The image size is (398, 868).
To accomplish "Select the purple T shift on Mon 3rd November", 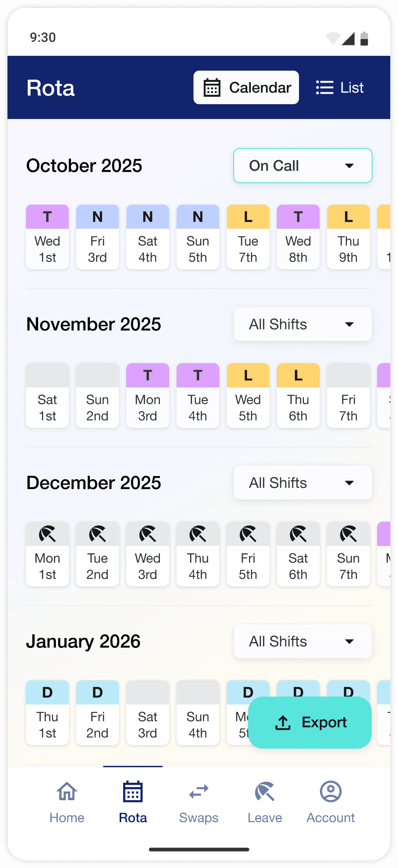I will point(148,395).
